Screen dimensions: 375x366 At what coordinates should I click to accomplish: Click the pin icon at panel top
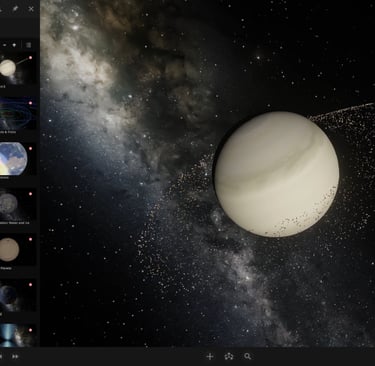tap(15, 9)
